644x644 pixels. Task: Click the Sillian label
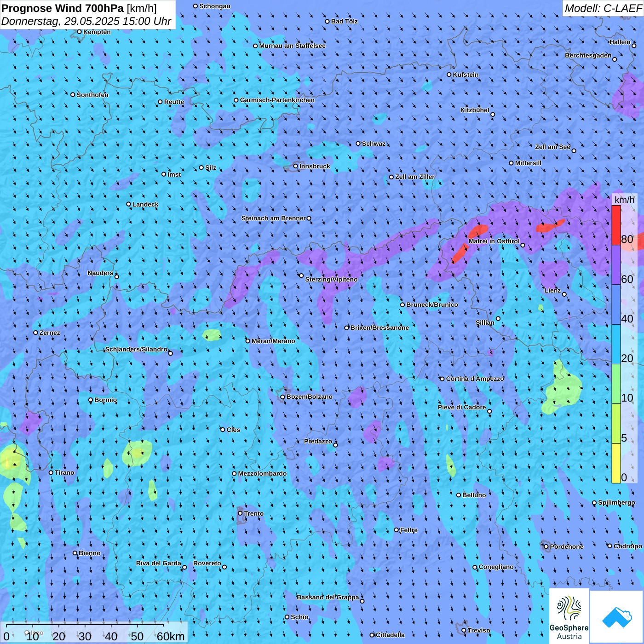coord(485,322)
